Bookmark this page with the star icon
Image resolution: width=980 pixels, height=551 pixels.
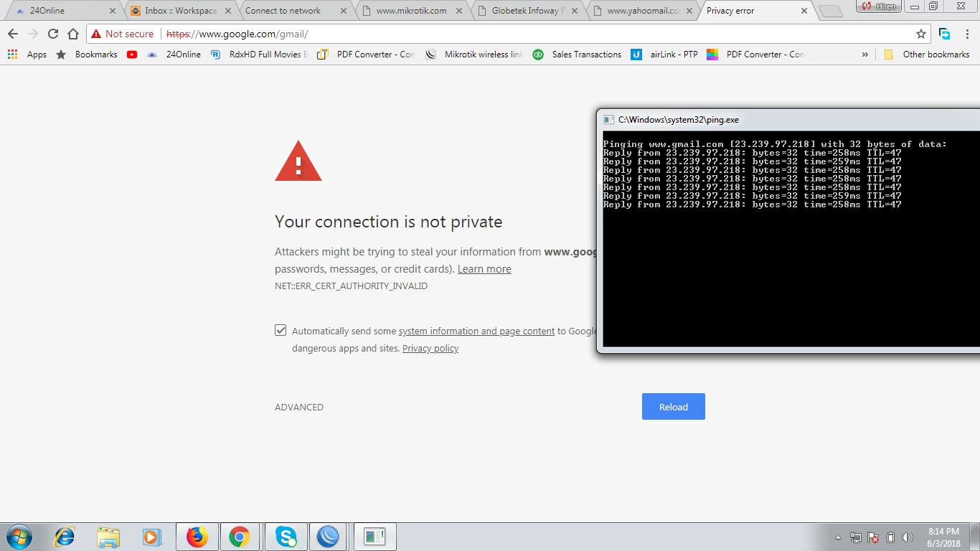click(x=921, y=34)
